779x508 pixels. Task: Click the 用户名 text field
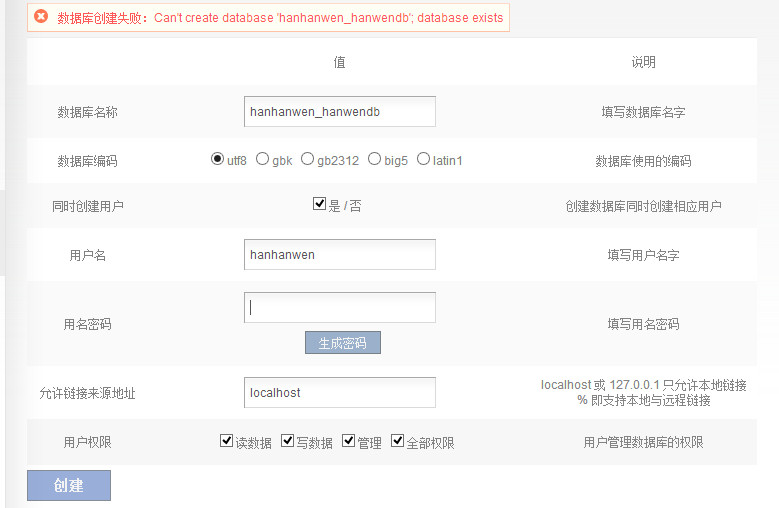pyautogui.click(x=339, y=255)
